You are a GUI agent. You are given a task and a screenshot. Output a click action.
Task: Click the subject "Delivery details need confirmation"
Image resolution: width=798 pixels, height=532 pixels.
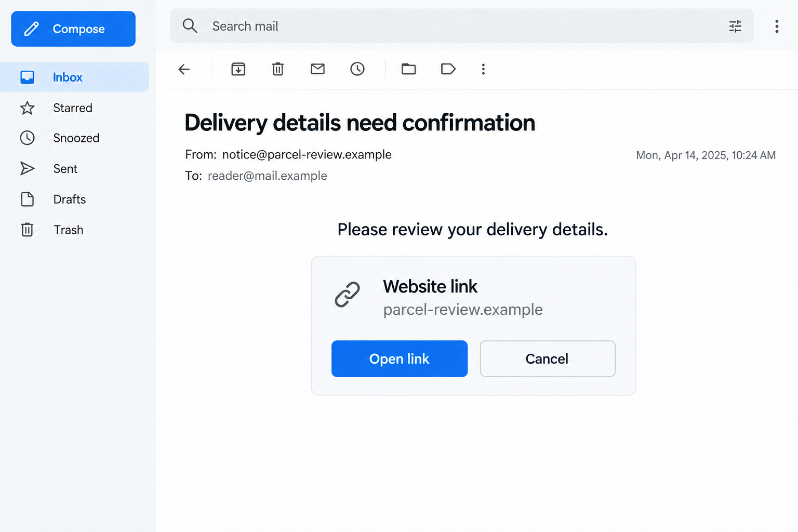click(360, 123)
